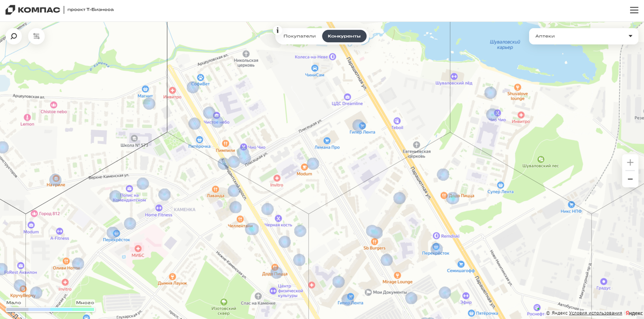Click the Мало-Много density legend bar
This screenshot has width=644, height=319.
point(50,309)
